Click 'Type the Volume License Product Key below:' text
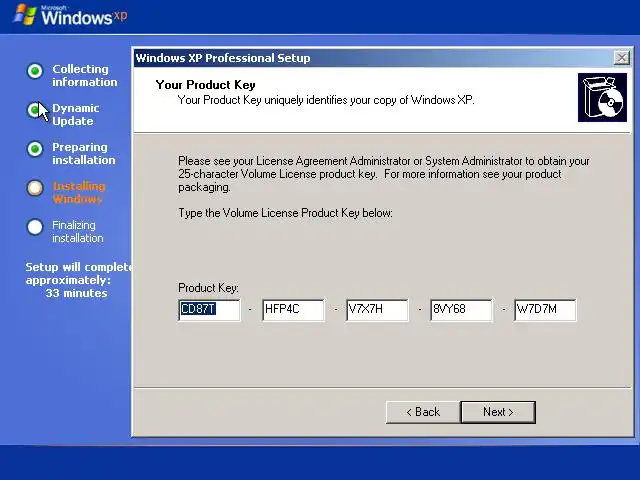Screen dimensions: 640x480 [285, 213]
